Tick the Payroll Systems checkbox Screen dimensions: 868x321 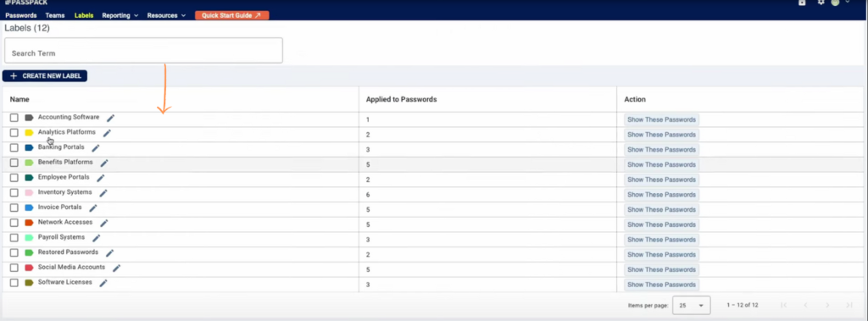point(14,237)
